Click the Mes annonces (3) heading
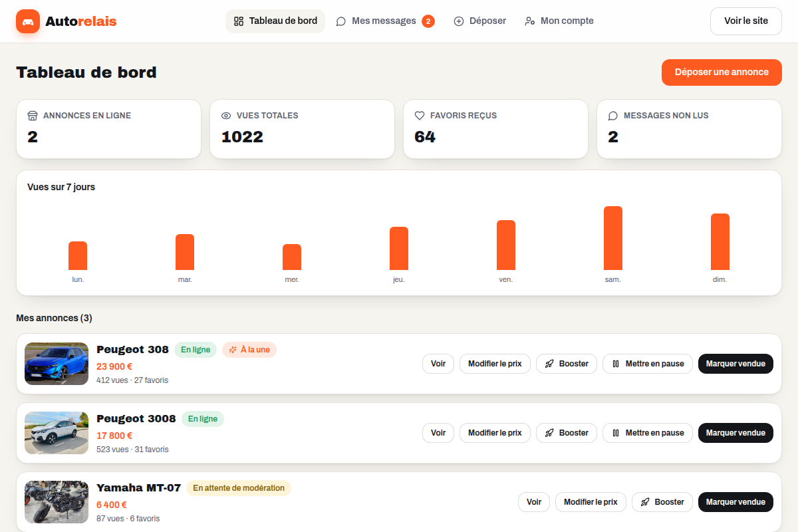This screenshot has width=798, height=532. [x=54, y=318]
